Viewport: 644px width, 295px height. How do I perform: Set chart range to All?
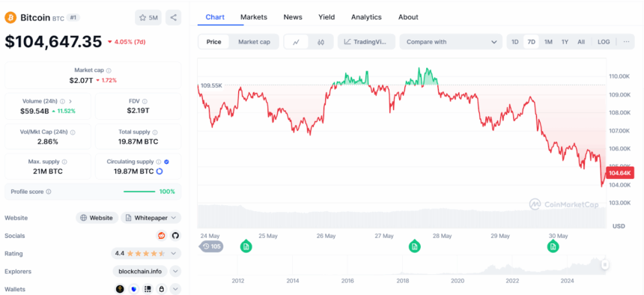(x=581, y=42)
